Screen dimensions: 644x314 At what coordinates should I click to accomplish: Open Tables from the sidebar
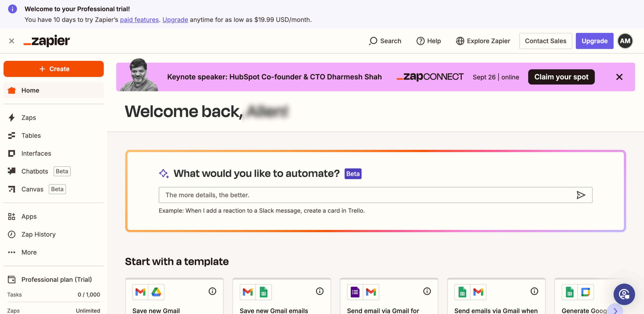pos(31,135)
